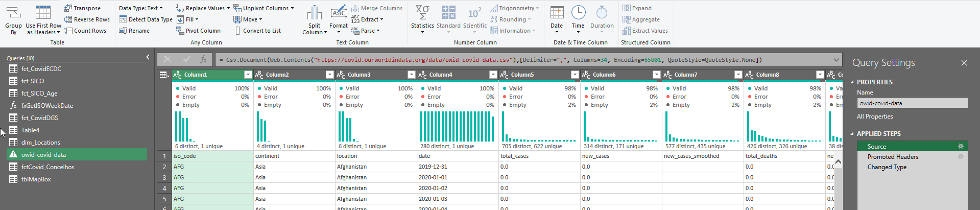Open the Time column dropdown

point(578,20)
